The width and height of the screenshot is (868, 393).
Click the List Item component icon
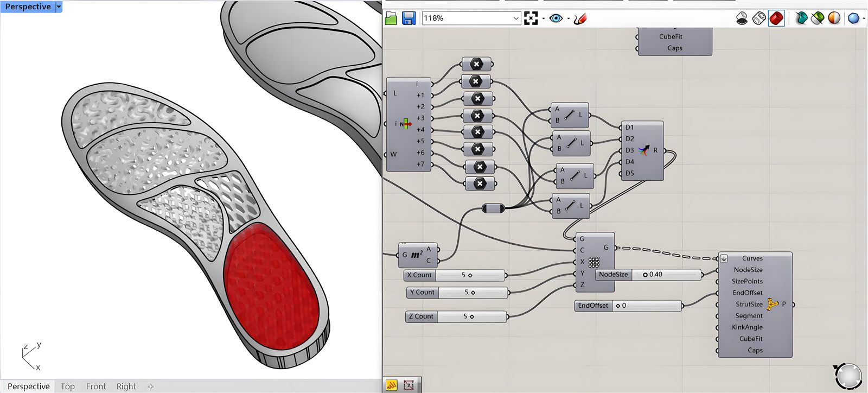click(406, 124)
